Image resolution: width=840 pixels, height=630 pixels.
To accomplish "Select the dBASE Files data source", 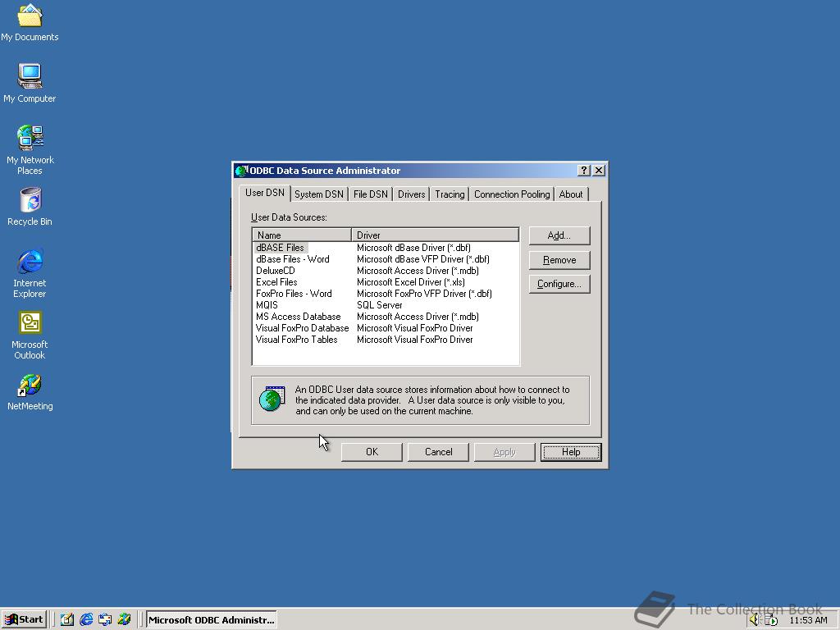I will 280,248.
